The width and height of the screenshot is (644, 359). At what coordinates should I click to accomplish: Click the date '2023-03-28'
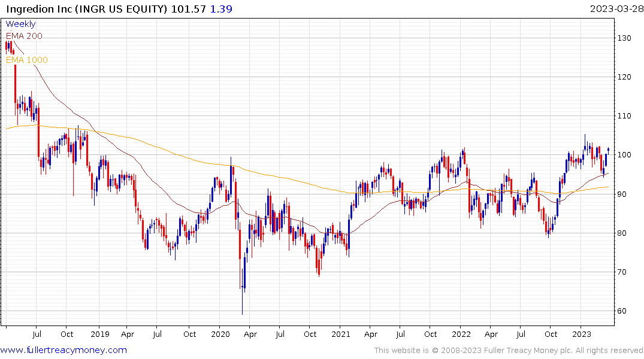pyautogui.click(x=616, y=9)
